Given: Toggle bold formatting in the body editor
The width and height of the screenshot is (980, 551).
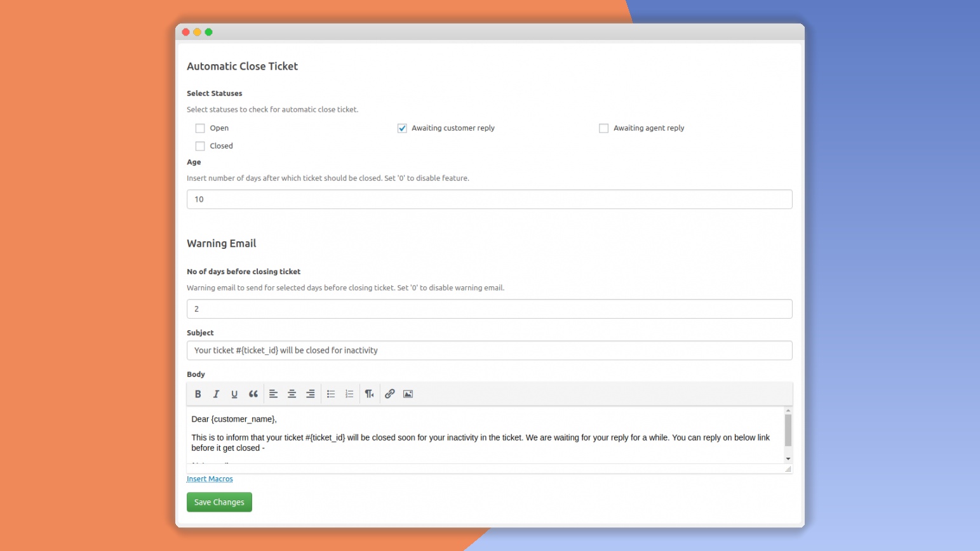Looking at the screenshot, I should tap(198, 394).
